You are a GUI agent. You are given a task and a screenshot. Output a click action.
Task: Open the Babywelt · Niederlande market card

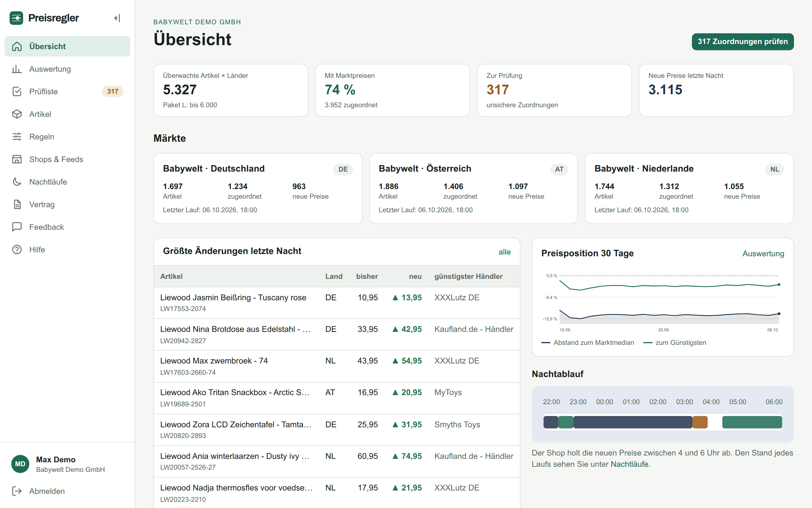point(689,189)
